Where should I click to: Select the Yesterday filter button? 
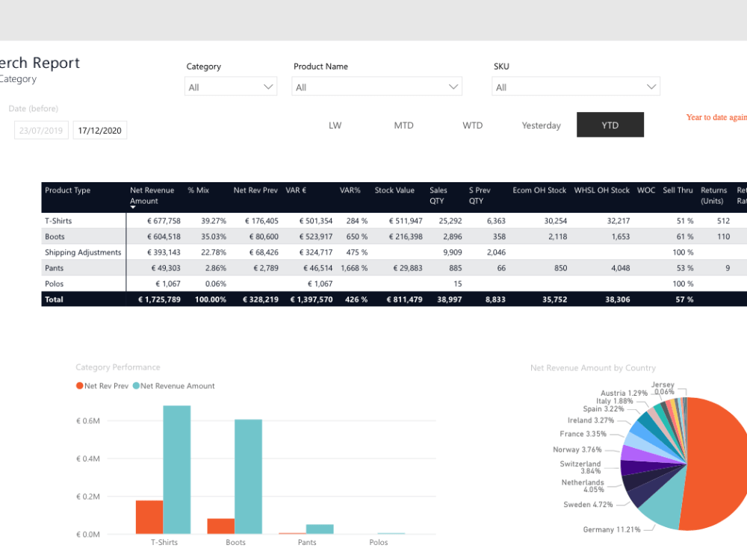click(541, 125)
